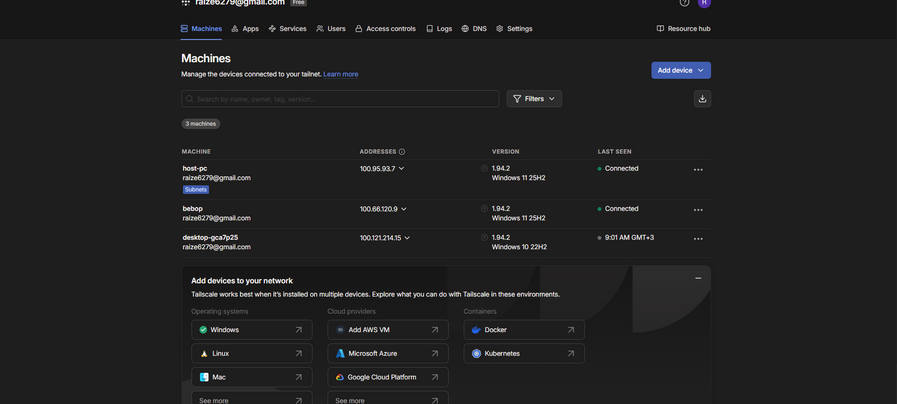Click the Addresses column info icon
This screenshot has height=404, width=897.
coord(402,152)
